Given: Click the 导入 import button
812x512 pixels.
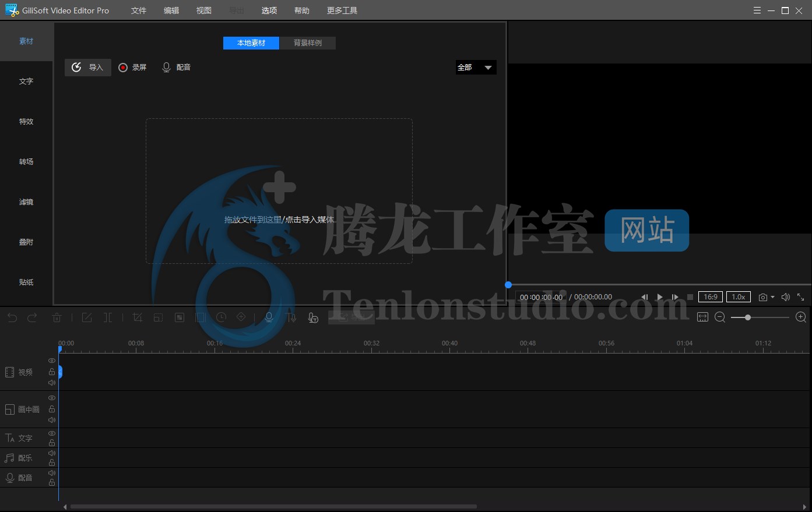Looking at the screenshot, I should [88, 68].
